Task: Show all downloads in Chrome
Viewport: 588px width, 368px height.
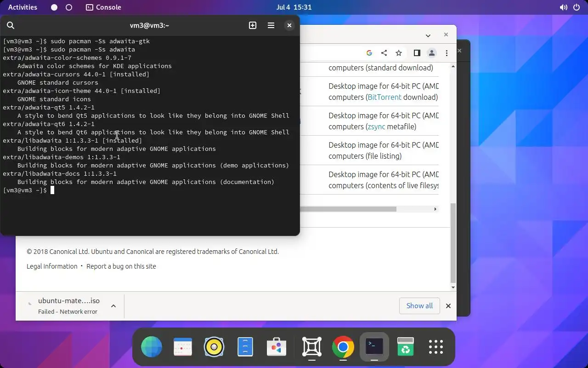Action: (x=419, y=306)
